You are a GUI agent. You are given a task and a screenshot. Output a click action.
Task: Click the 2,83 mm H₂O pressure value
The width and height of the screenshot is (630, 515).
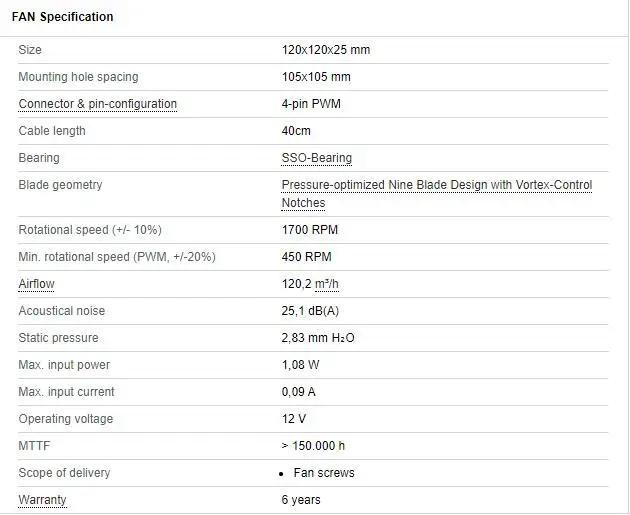[x=318, y=338]
